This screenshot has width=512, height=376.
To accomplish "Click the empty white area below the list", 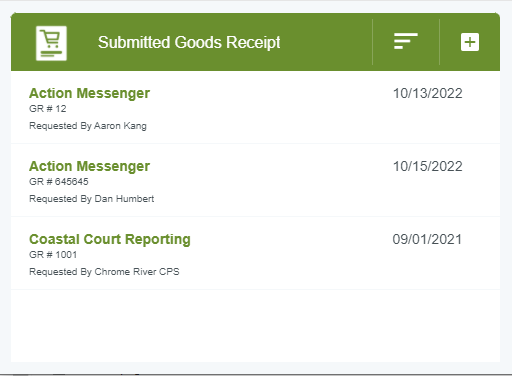I will pyautogui.click(x=255, y=326).
